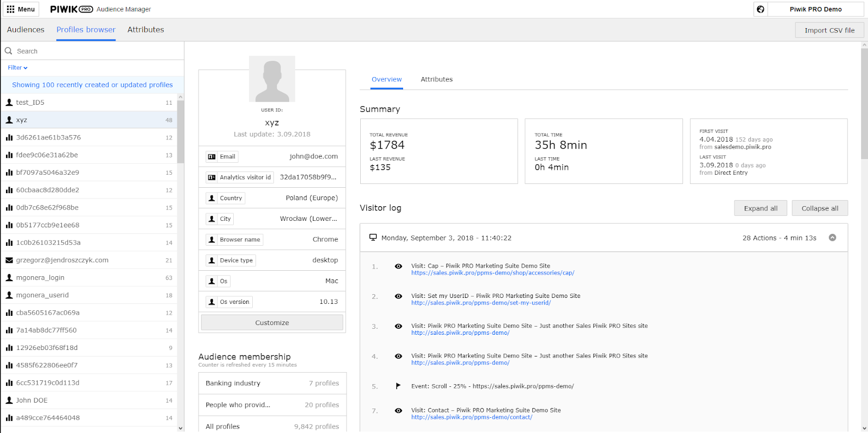
Task: Click the Search input field
Action: 92,51
